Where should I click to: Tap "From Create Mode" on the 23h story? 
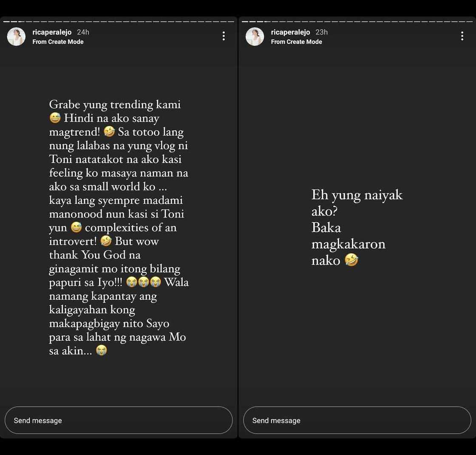point(297,42)
